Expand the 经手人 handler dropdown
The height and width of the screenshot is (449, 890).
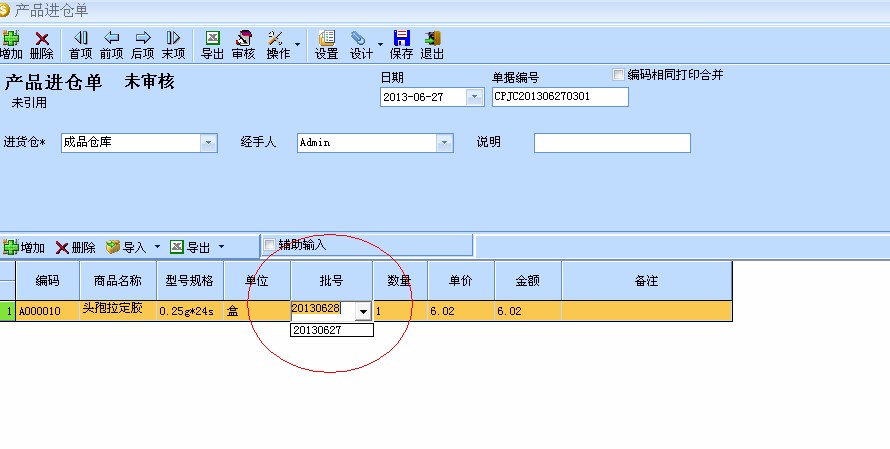[x=444, y=142]
